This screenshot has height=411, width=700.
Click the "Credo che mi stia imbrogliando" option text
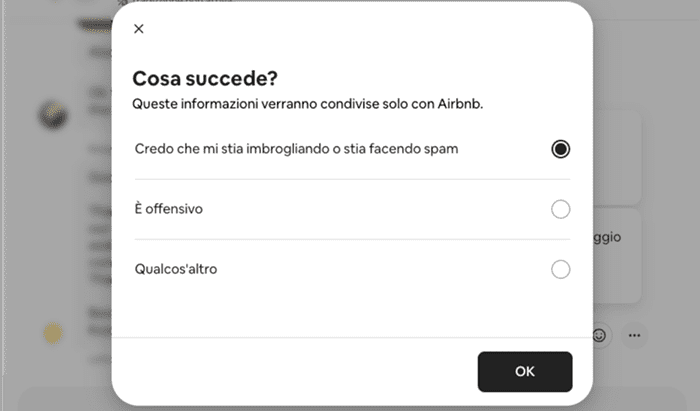[296, 149]
